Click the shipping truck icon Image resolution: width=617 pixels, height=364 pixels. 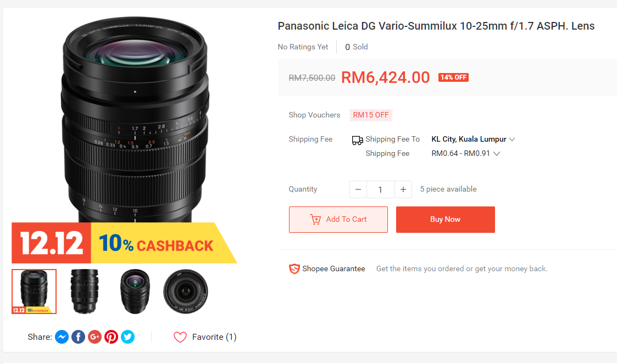point(357,140)
